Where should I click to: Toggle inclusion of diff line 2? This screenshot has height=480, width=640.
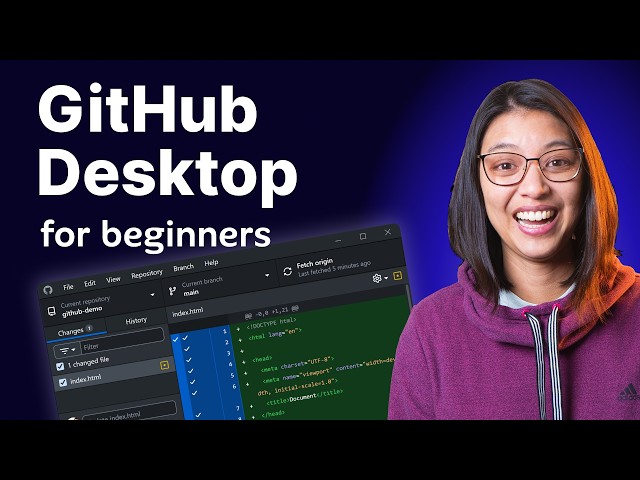point(187,349)
